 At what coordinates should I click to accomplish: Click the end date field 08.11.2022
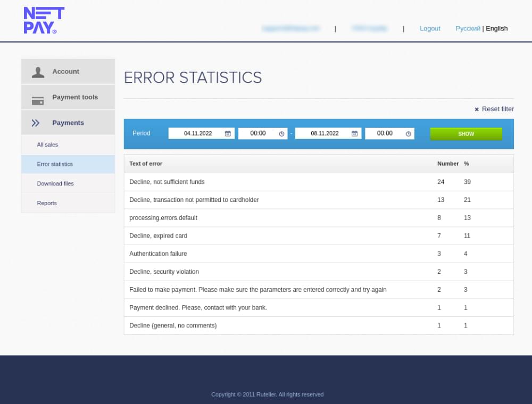[x=325, y=133]
